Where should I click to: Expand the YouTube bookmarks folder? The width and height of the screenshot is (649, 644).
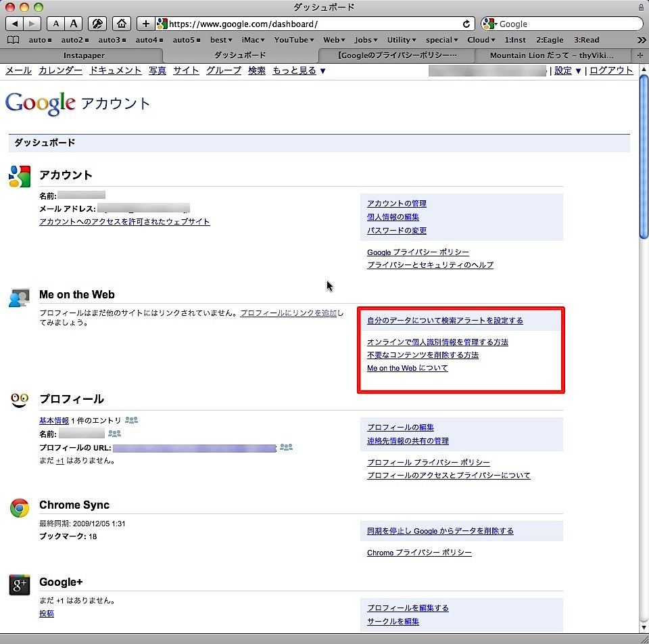click(294, 40)
